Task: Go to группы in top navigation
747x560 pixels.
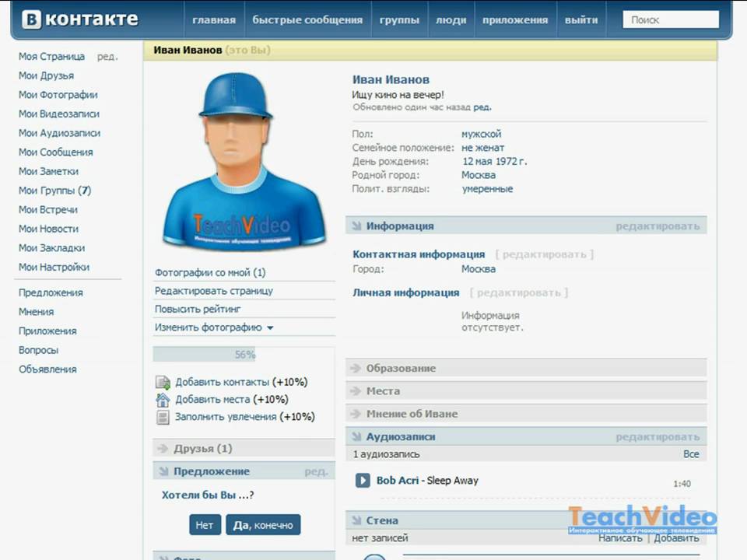Action: coord(399,20)
